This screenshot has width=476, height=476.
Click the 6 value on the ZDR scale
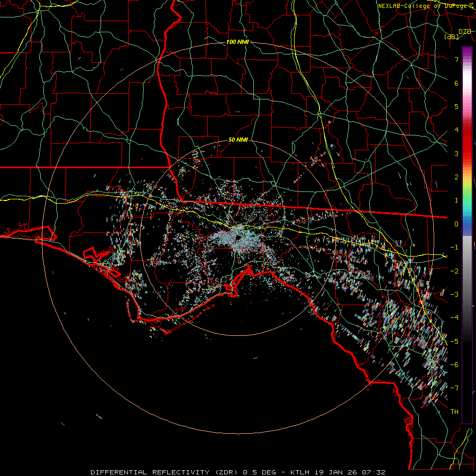tap(456, 83)
